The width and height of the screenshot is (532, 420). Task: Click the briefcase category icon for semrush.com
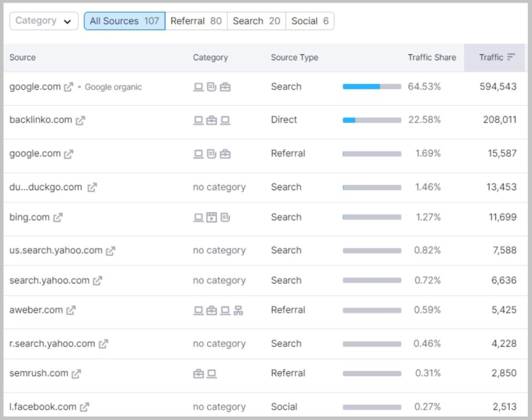coord(198,373)
